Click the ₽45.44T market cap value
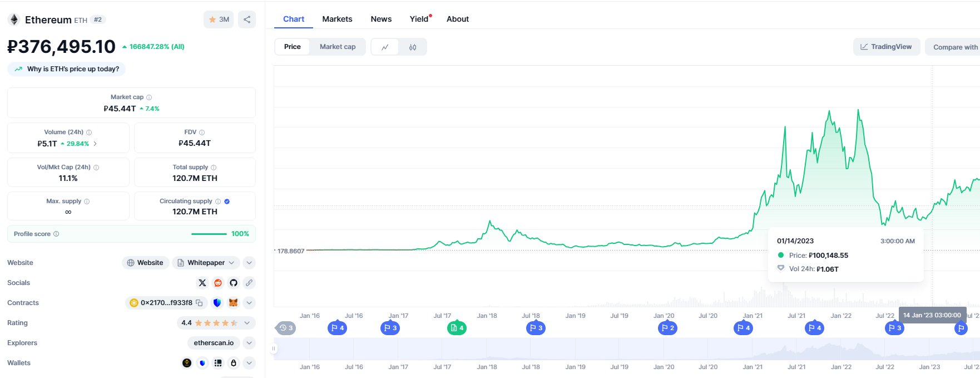The image size is (980, 378). click(120, 109)
